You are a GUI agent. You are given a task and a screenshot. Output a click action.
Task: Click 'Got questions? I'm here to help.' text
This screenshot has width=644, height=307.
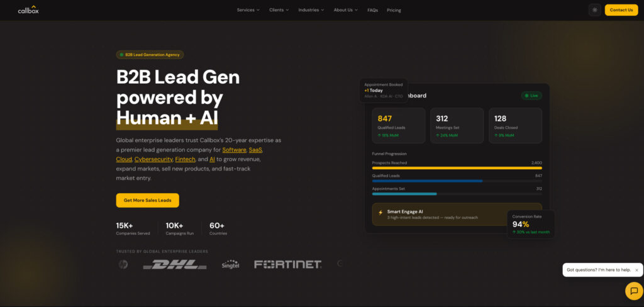point(599,270)
